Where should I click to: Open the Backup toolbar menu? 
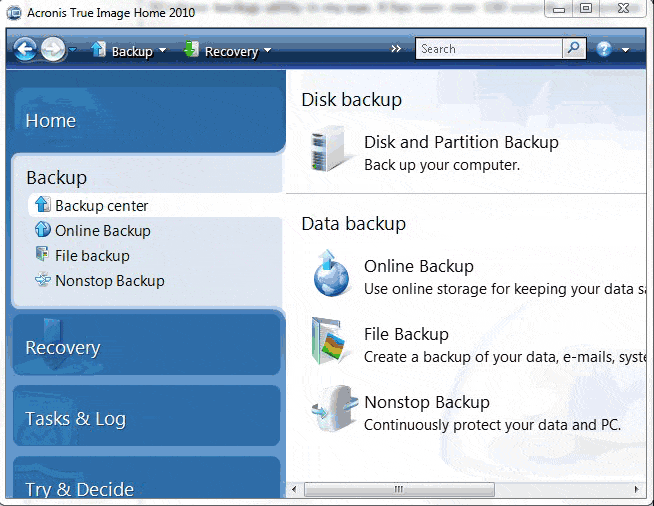click(132, 51)
